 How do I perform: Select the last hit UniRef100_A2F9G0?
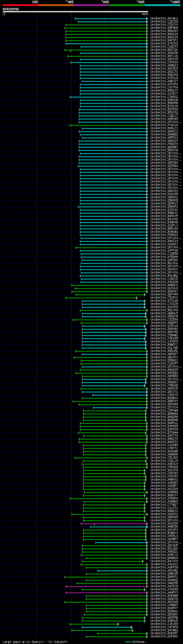point(164,636)
